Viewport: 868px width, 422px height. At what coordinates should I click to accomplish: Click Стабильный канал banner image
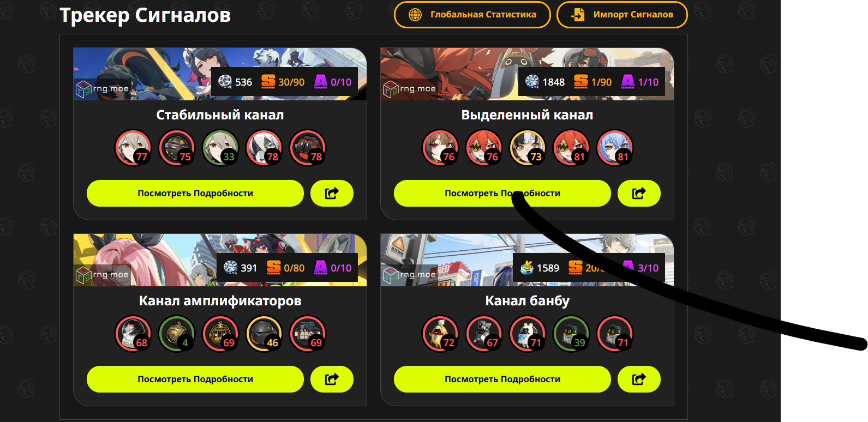point(220,74)
